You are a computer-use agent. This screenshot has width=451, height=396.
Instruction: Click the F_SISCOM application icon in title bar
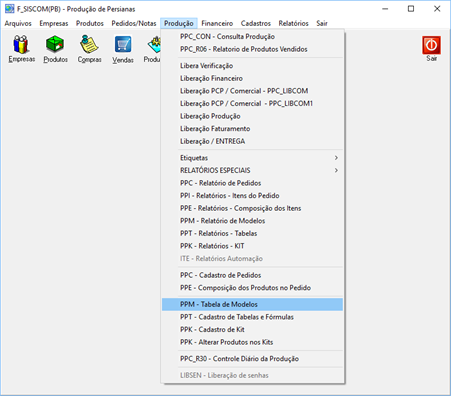[9, 9]
